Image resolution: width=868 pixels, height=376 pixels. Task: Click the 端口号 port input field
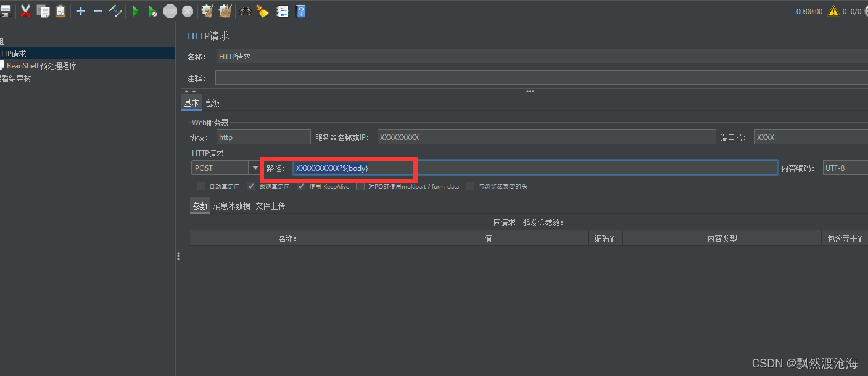(x=811, y=137)
